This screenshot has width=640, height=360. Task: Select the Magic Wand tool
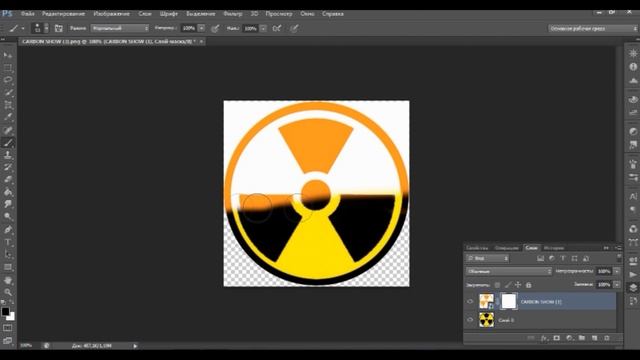pyautogui.click(x=8, y=92)
